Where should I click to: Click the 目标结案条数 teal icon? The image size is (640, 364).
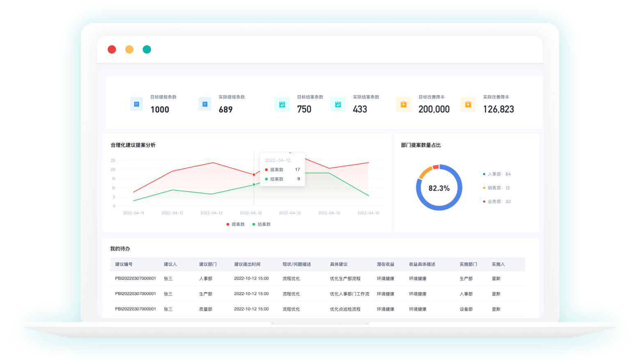[282, 104]
